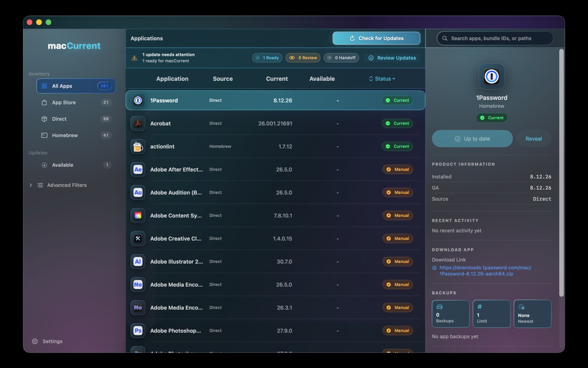Click version 26.001.21691 in Acrobat row

275,124
